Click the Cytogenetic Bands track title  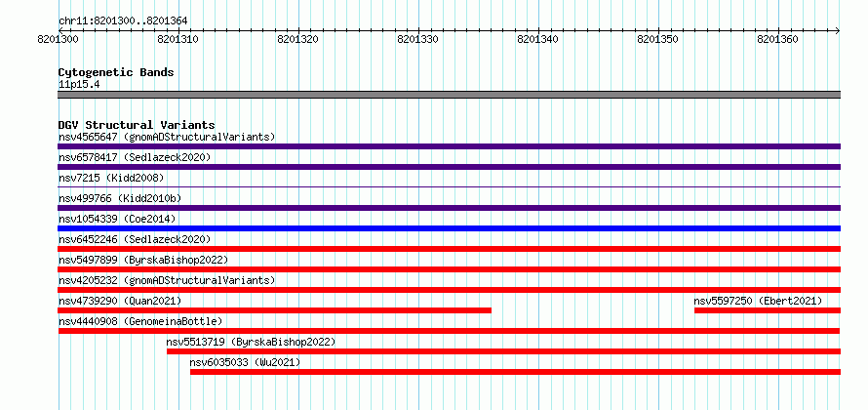coord(116,72)
